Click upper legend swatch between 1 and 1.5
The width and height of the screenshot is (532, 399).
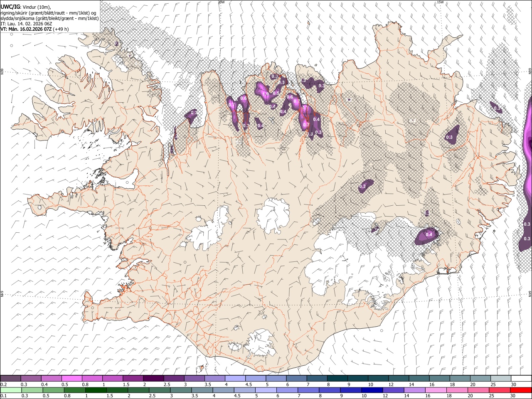coord(113,378)
